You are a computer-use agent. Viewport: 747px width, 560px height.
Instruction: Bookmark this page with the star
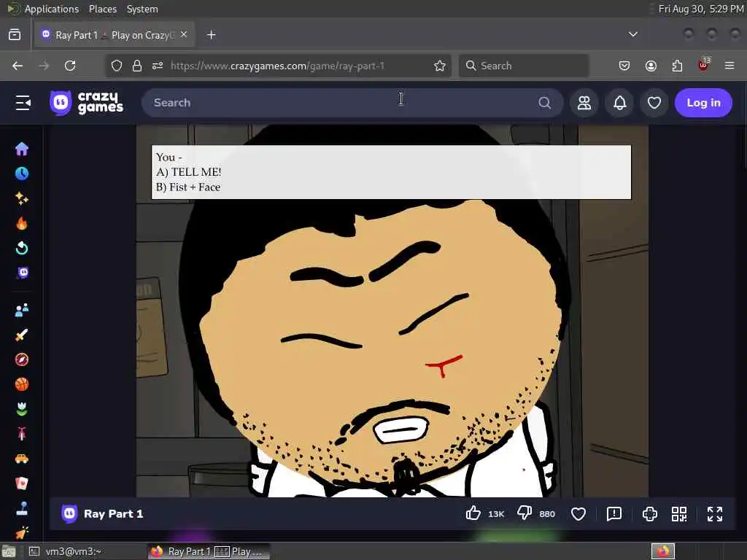440,66
